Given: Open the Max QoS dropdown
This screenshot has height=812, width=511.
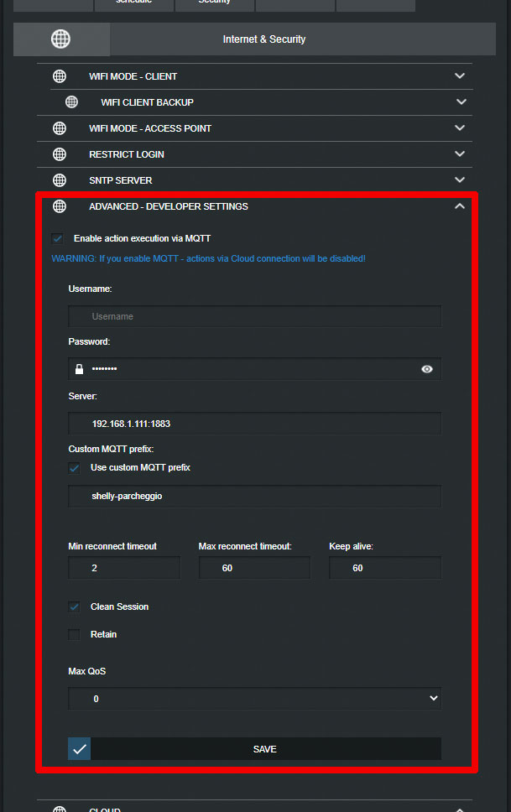Looking at the screenshot, I should tap(254, 699).
